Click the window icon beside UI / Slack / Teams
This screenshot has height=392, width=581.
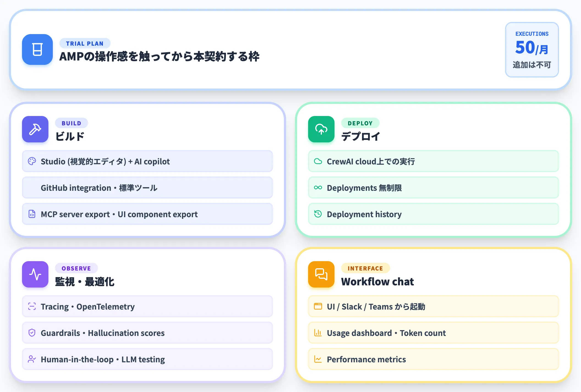pos(318,307)
